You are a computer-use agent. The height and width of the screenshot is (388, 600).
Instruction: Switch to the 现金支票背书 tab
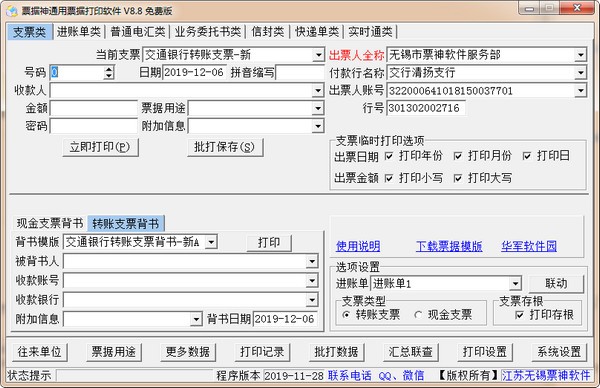coord(50,223)
